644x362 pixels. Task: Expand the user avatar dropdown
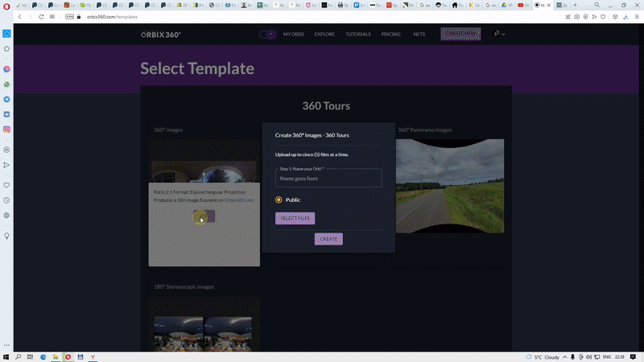(498, 34)
